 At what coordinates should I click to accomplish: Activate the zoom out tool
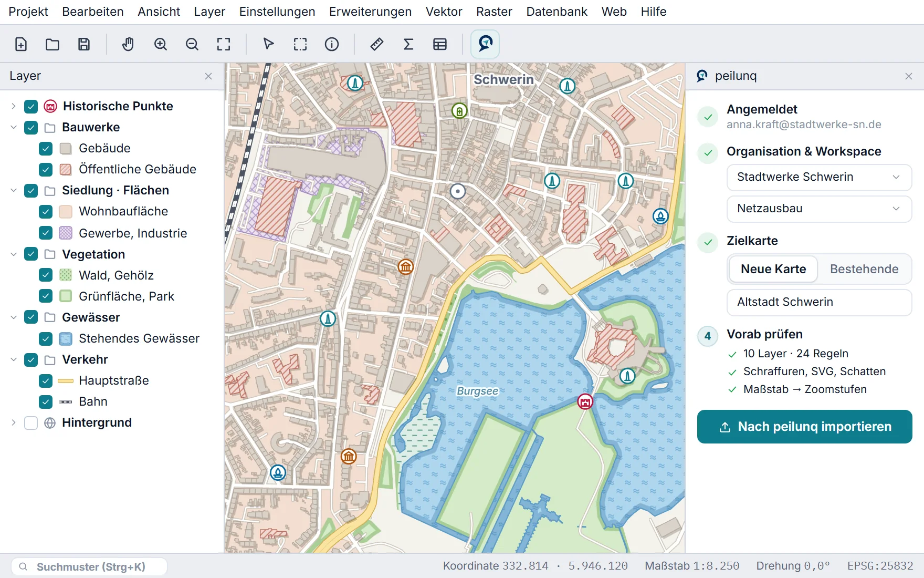click(192, 44)
